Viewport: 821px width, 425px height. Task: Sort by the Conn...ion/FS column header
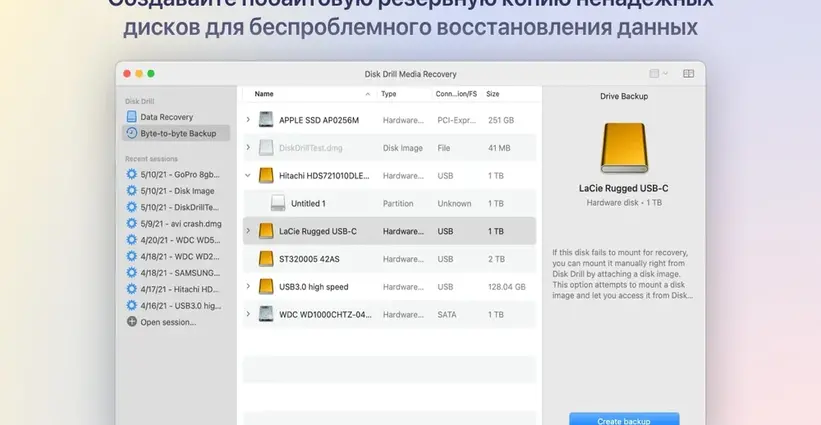point(456,94)
